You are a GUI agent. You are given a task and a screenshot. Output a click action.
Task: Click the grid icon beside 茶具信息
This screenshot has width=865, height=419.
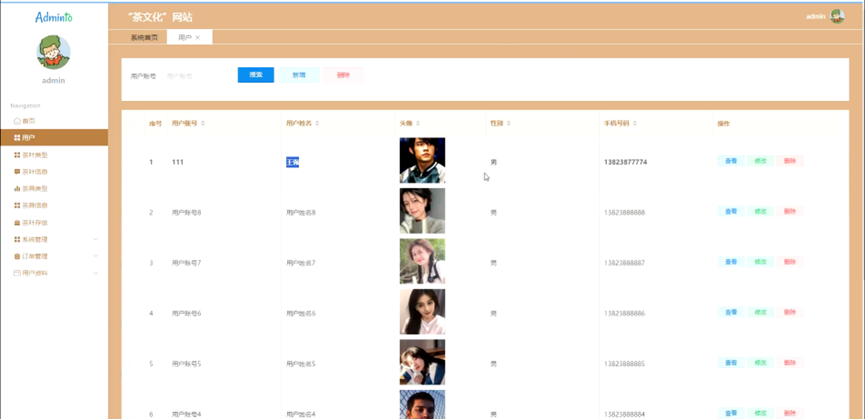tap(17, 205)
